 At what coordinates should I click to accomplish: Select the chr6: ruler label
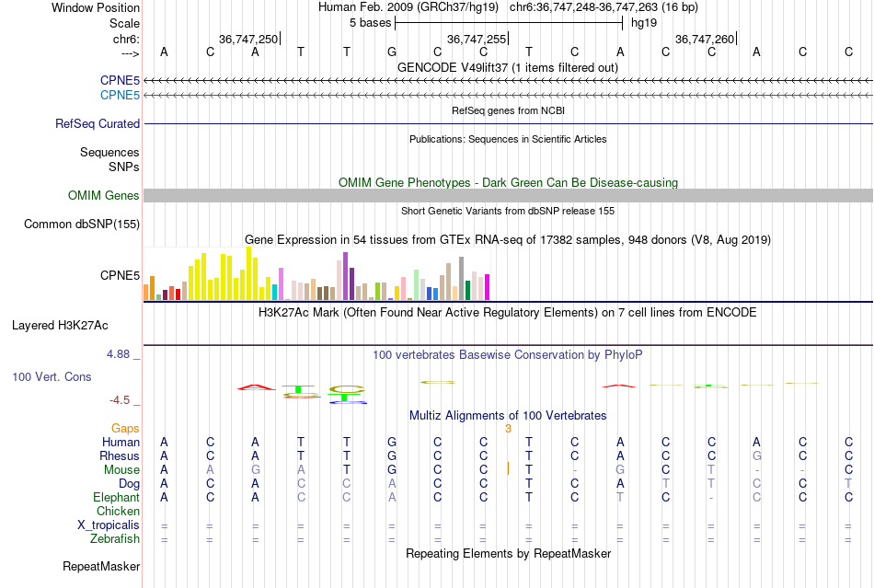pos(126,39)
